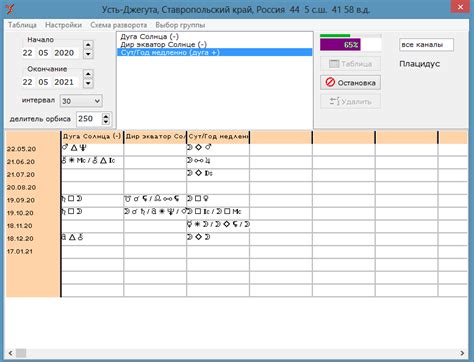
Task: Click the Удалить button arrows icon
Action: coord(334,101)
